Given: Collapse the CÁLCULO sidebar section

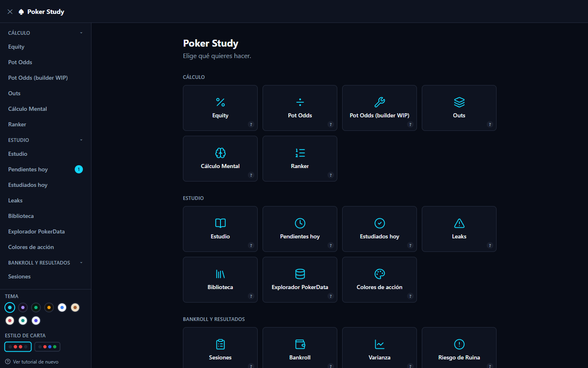Looking at the screenshot, I should [45, 33].
